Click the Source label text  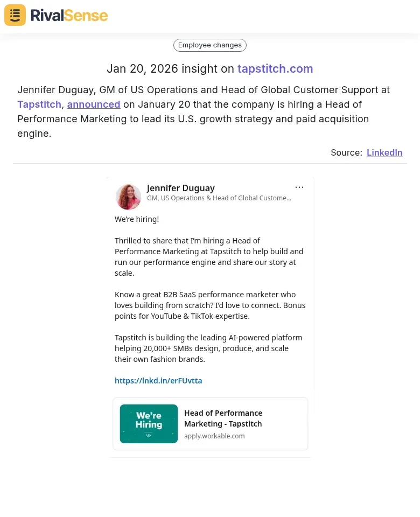(345, 152)
